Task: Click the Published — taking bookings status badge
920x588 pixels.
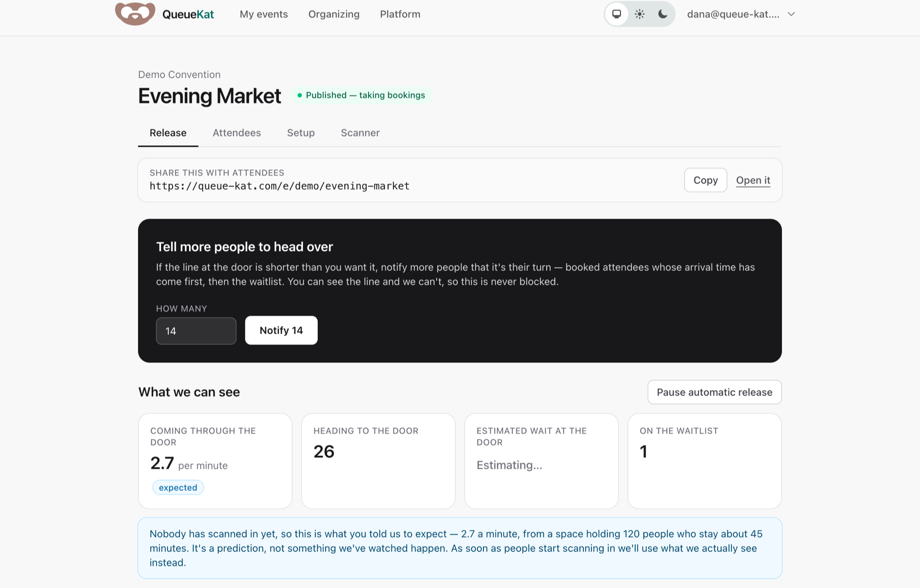Action: (x=361, y=95)
